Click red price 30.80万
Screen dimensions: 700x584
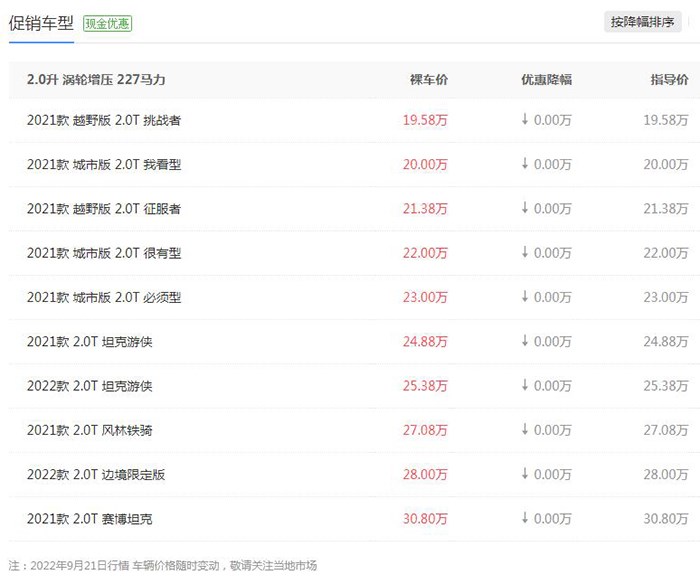[425, 519]
